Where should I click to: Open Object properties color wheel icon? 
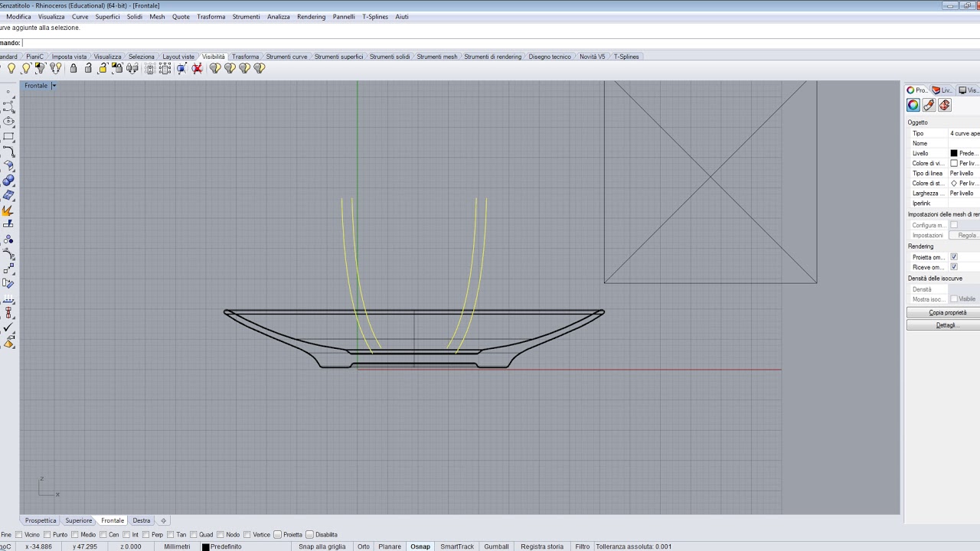[913, 105]
